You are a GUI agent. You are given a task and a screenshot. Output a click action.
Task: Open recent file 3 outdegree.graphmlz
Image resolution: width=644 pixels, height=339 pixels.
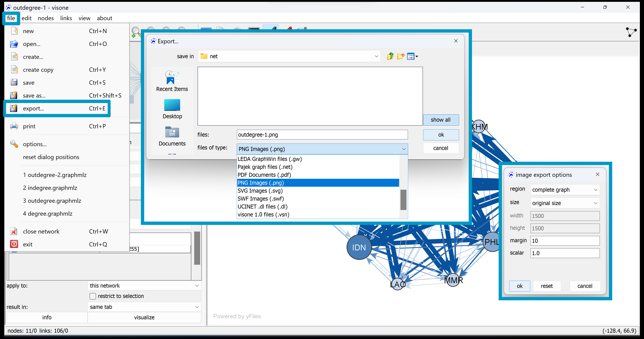tap(52, 201)
